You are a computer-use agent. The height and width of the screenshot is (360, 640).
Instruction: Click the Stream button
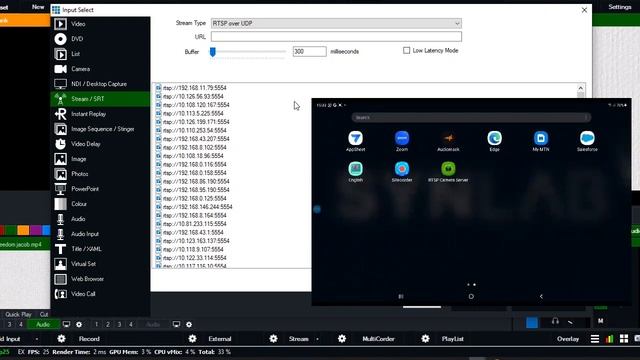[x=298, y=339]
